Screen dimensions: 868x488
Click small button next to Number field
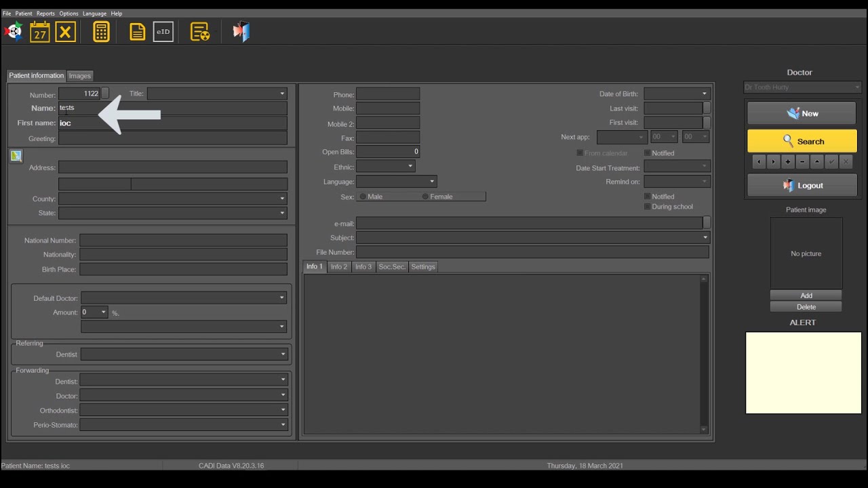coord(105,94)
